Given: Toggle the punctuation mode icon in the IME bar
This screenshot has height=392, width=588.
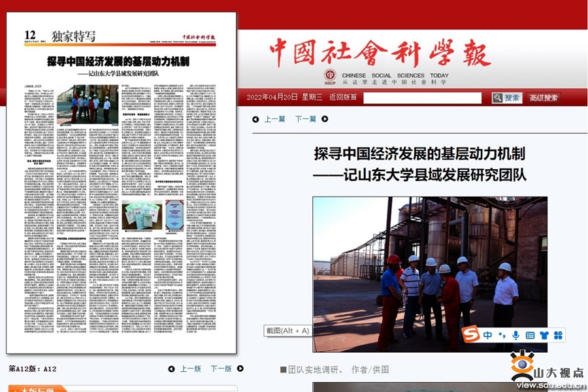Looking at the screenshot, I should [502, 335].
